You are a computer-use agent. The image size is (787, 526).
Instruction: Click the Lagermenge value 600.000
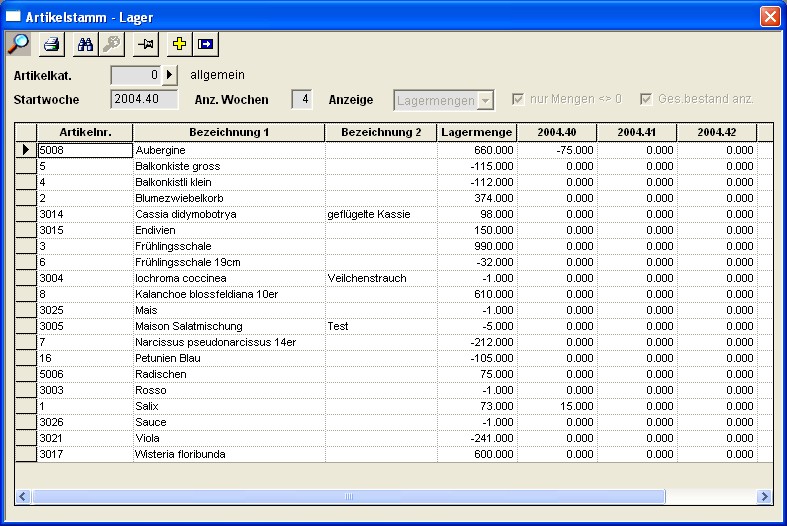(x=477, y=454)
